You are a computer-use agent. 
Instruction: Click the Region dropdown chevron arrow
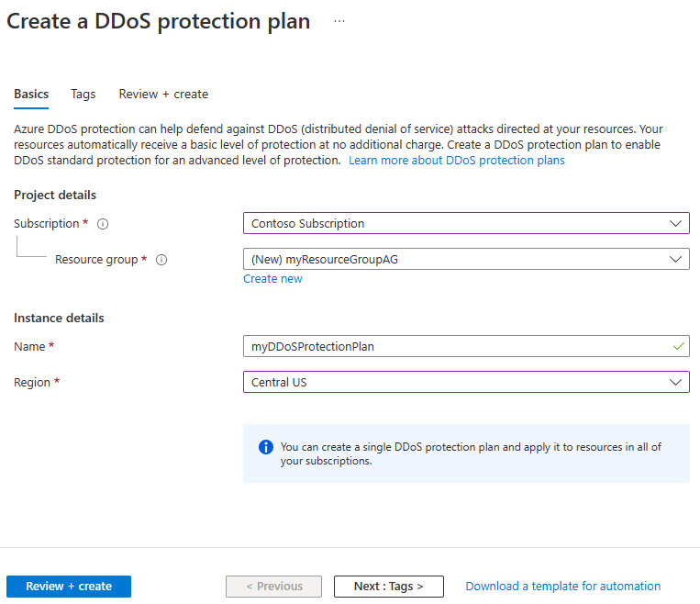click(x=676, y=382)
